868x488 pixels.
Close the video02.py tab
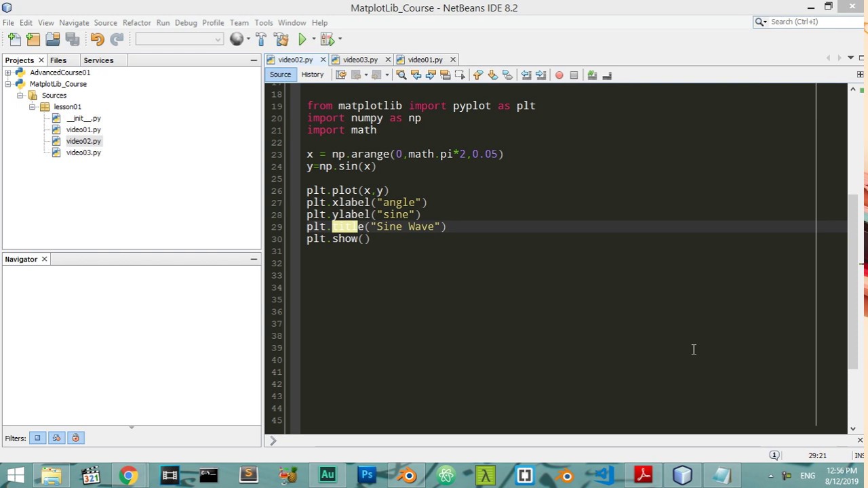323,60
